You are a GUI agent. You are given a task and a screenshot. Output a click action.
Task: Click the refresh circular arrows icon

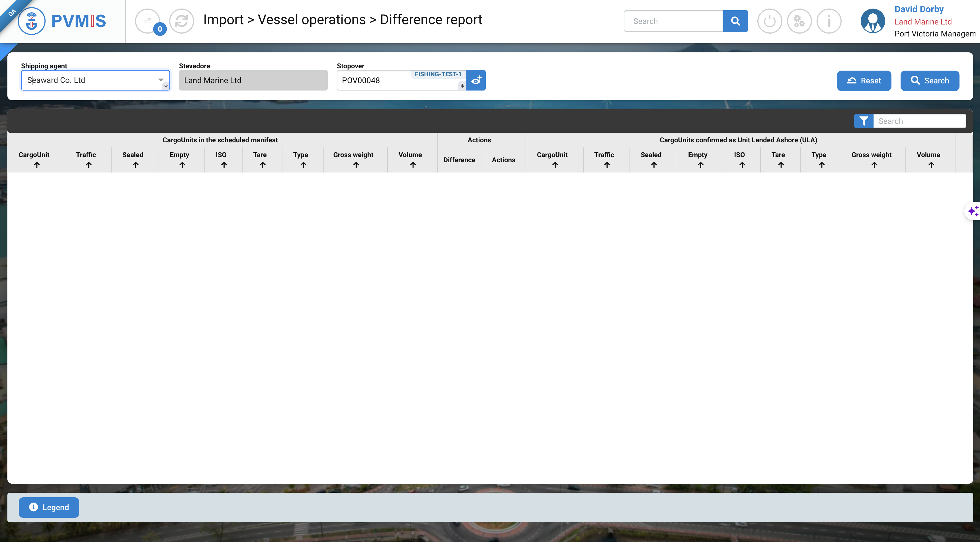click(181, 21)
